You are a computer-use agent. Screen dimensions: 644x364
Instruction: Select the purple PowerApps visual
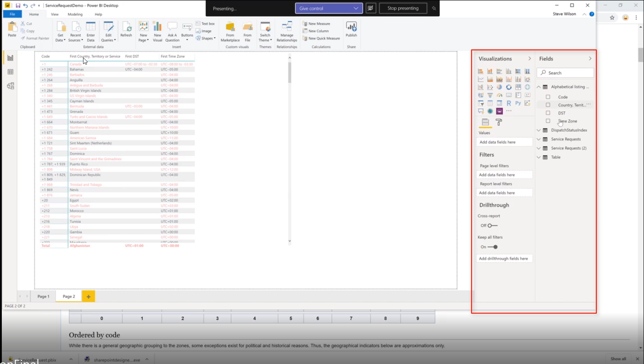point(499,111)
